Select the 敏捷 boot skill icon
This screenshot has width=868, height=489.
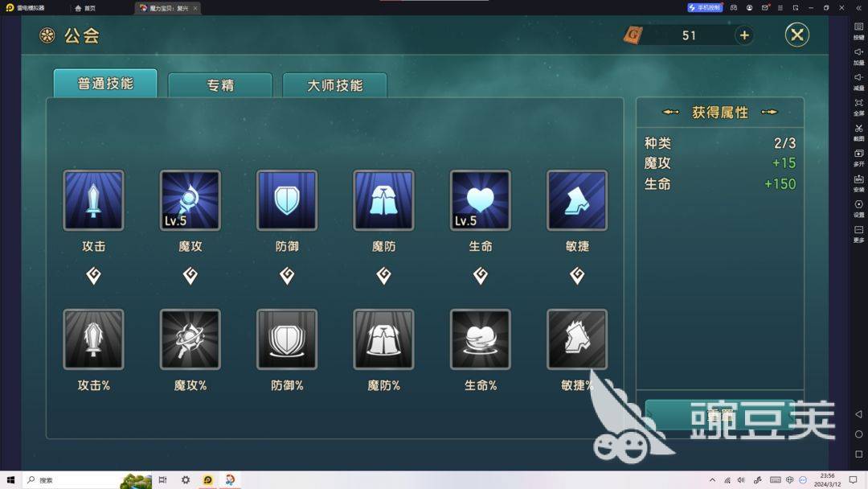[x=577, y=200]
